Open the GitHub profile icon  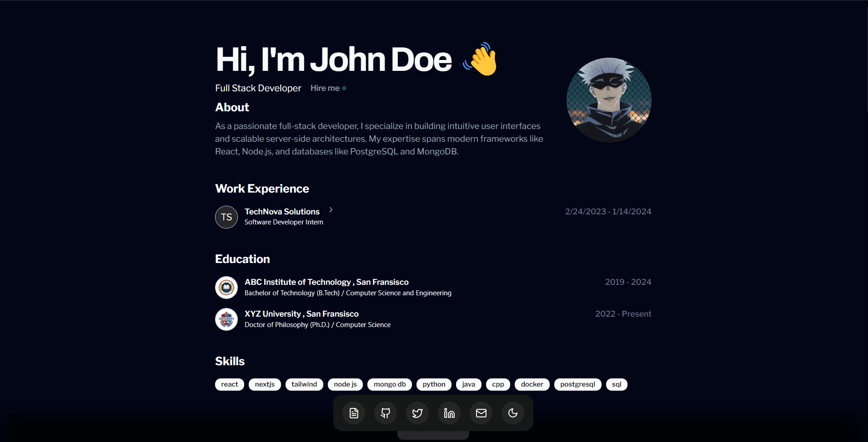(385, 413)
